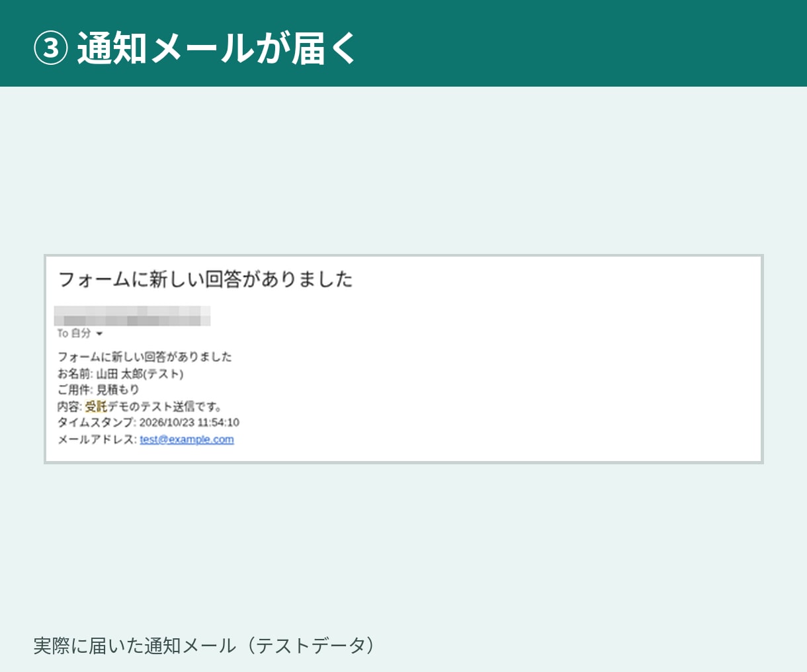Select the timestamp 2026/10/23 11:54:10
The height and width of the screenshot is (672, 807).
pos(189,423)
